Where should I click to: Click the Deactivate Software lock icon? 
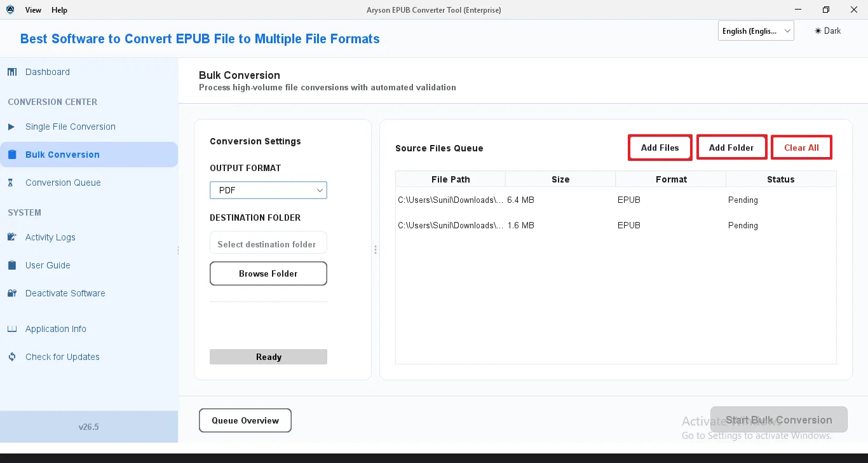click(x=12, y=293)
